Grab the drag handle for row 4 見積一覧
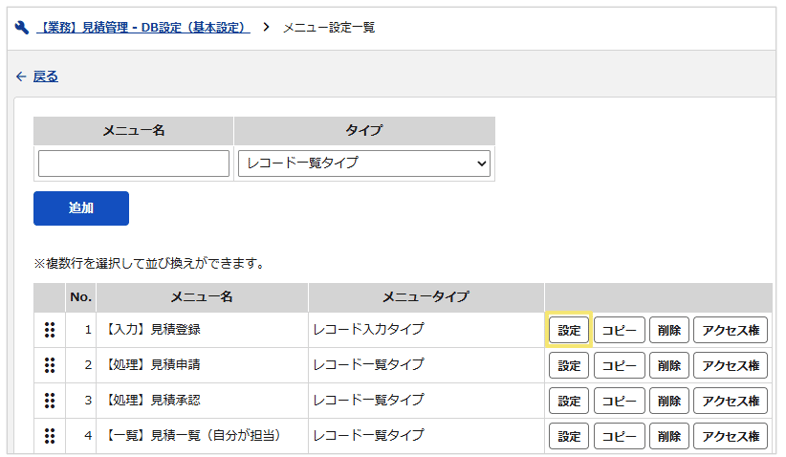This screenshot has width=786, height=457. pyautogui.click(x=50, y=436)
